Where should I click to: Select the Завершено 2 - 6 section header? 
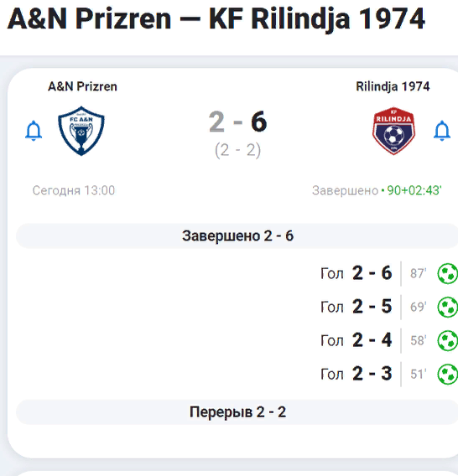pyautogui.click(x=237, y=235)
